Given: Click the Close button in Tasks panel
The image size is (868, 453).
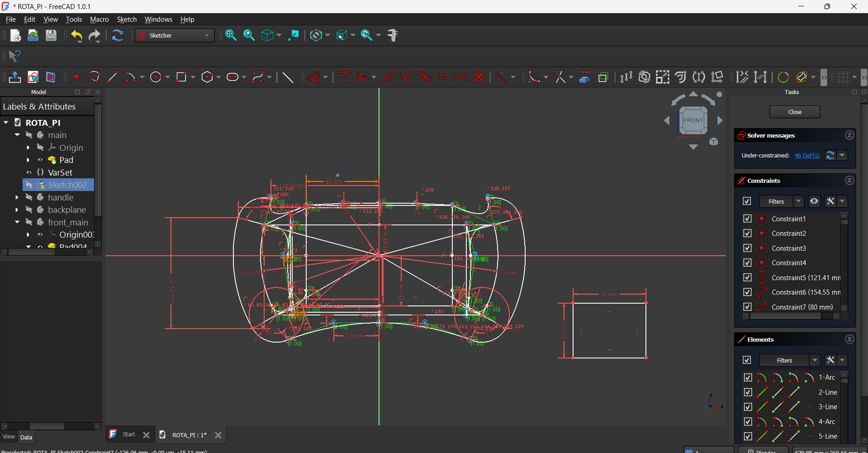Looking at the screenshot, I should coord(794,112).
